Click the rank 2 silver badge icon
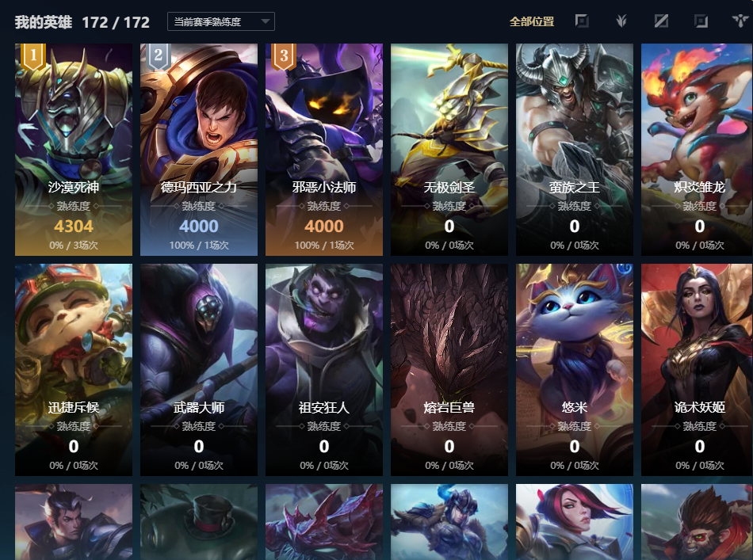The width and height of the screenshot is (753, 560). [159, 56]
